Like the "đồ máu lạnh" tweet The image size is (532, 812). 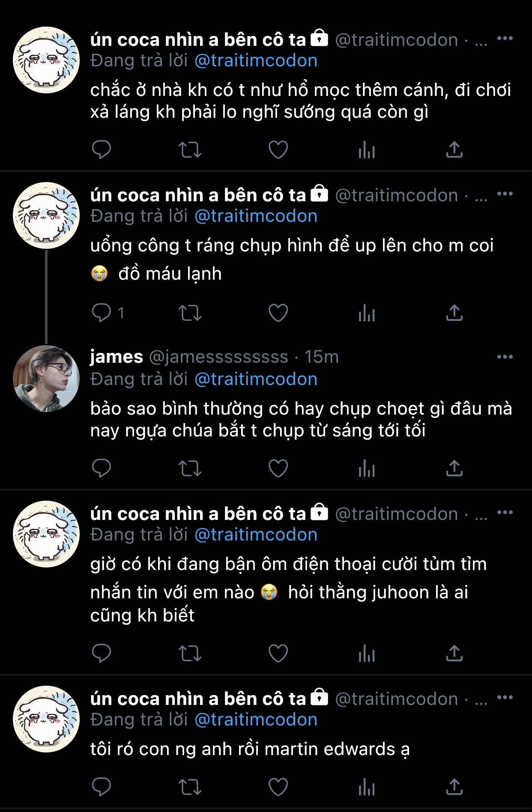click(278, 313)
